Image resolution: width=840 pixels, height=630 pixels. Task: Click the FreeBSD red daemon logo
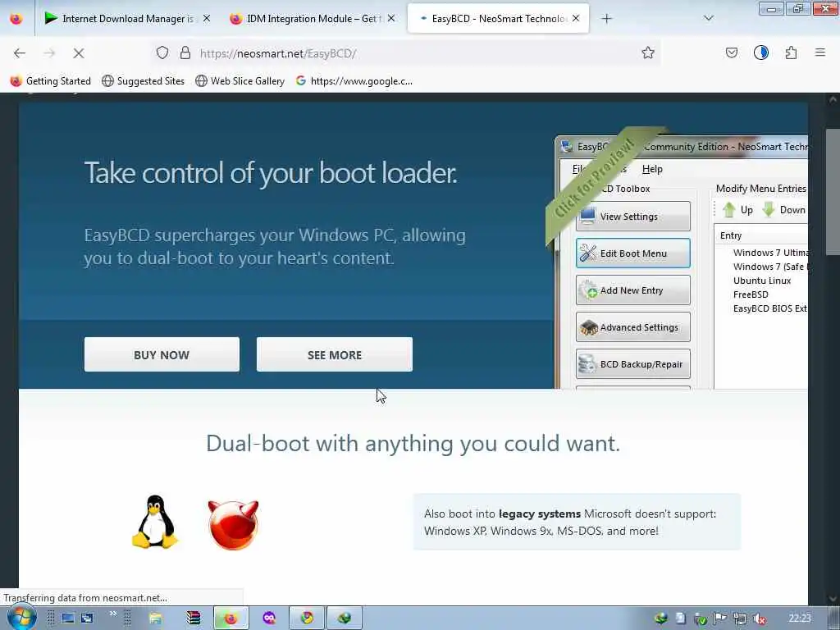click(x=233, y=524)
